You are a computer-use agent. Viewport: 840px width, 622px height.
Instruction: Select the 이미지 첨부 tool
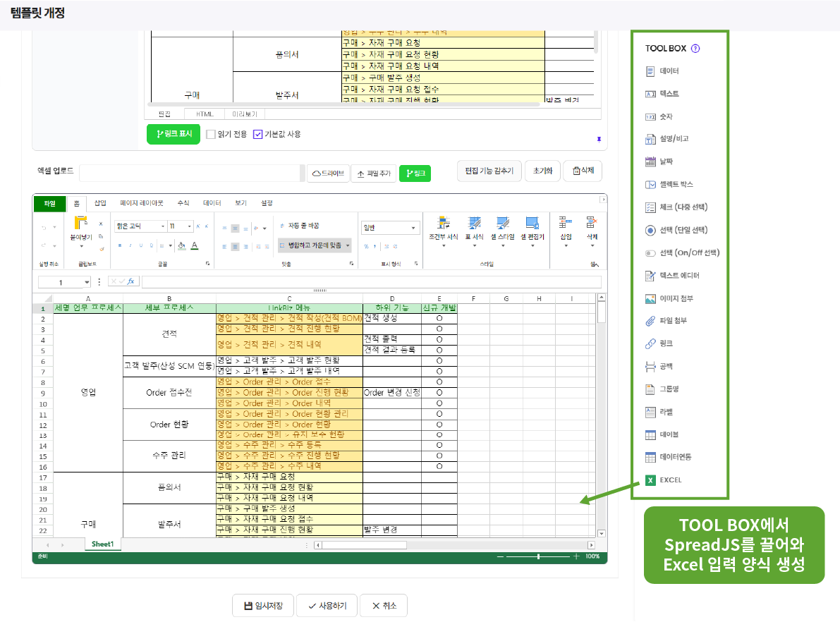pyautogui.click(x=669, y=298)
